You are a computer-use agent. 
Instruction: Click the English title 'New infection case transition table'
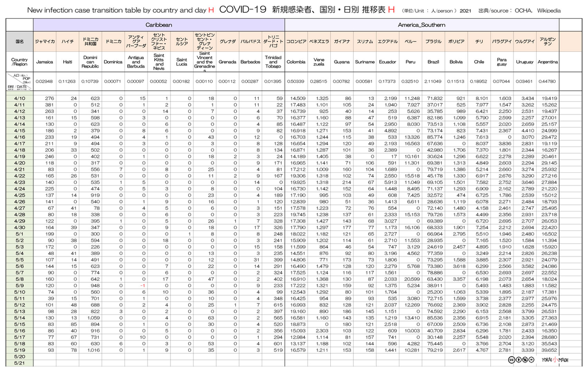[x=84, y=10]
